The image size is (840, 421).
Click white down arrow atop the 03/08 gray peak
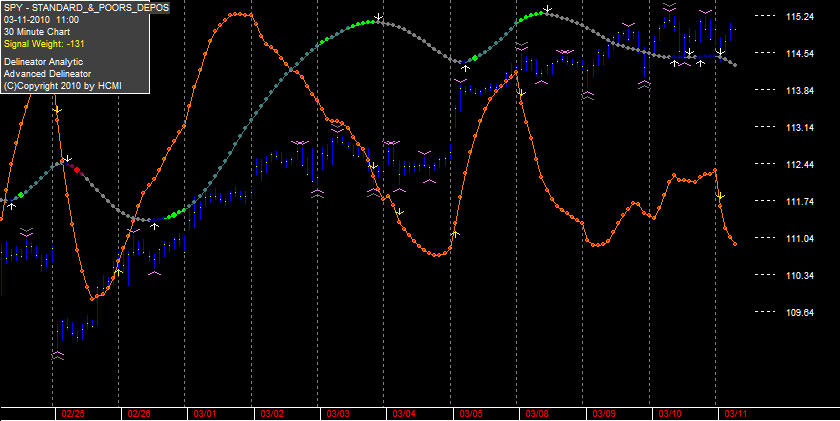point(548,9)
